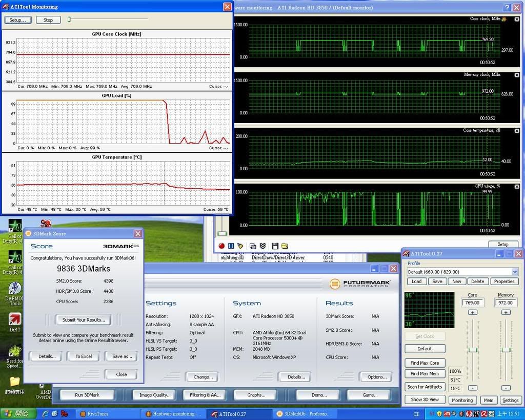
Task: Launch Internet Explorer from quick launch
Action: pyautogui.click(x=46, y=414)
